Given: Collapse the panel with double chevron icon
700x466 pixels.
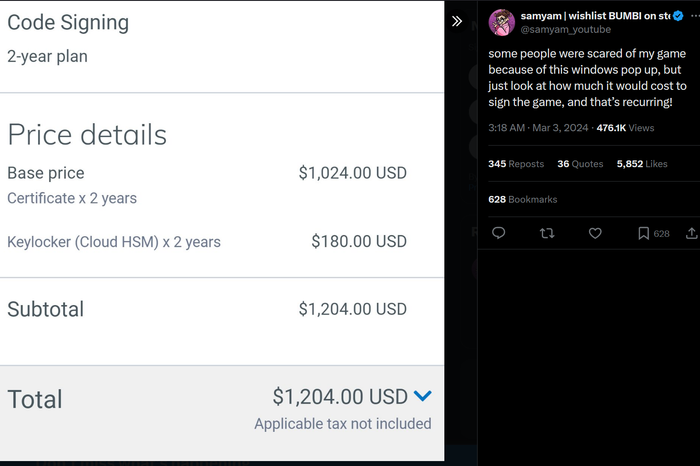Looking at the screenshot, I should click(x=457, y=21).
